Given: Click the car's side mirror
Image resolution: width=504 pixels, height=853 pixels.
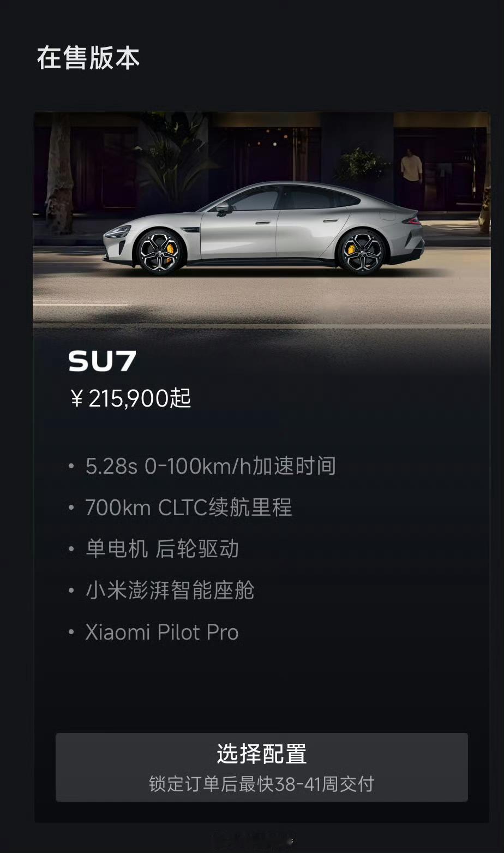Looking at the screenshot, I should (x=223, y=208).
